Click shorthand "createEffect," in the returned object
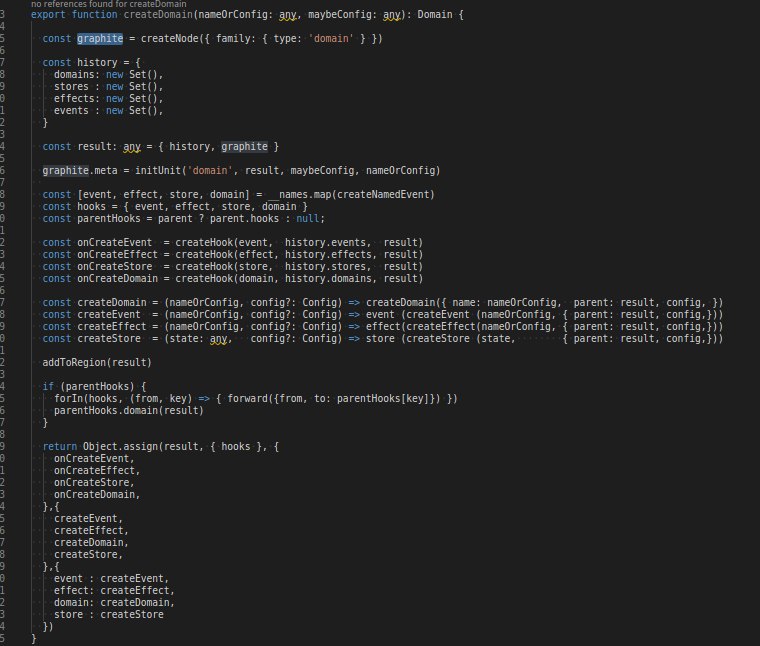 pos(91,531)
